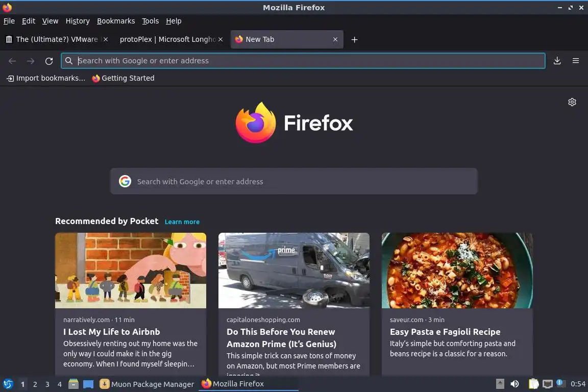588x392 pixels.
Task: Open the Amazon Prime van article image
Action: tap(294, 271)
